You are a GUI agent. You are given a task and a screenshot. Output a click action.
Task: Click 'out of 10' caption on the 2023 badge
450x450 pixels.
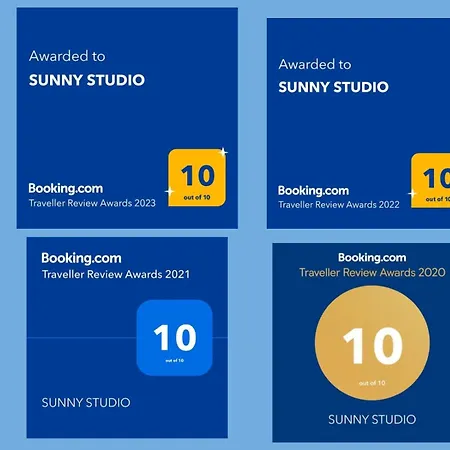tap(197, 197)
